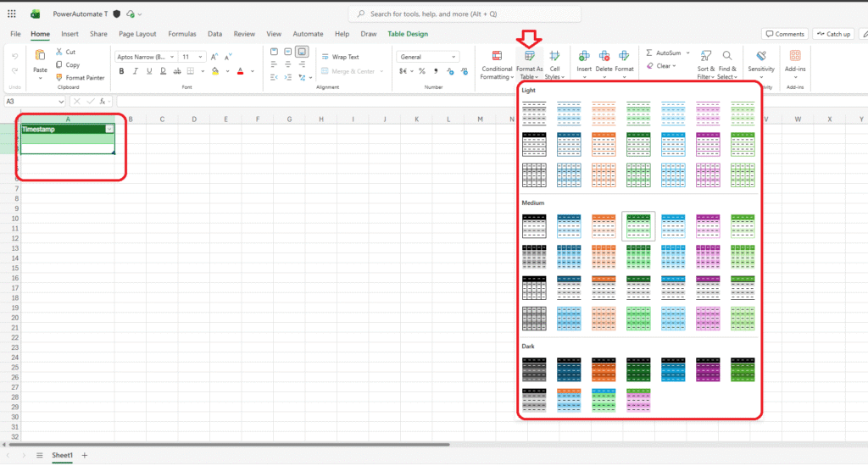Toggle Underline formatting

point(149,71)
